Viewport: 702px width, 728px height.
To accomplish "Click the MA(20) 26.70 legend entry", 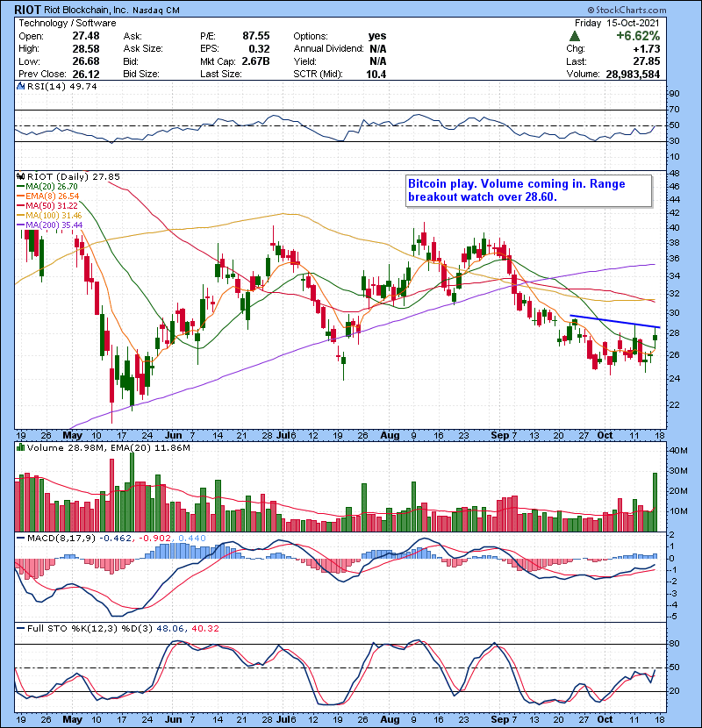I will pos(47,187).
